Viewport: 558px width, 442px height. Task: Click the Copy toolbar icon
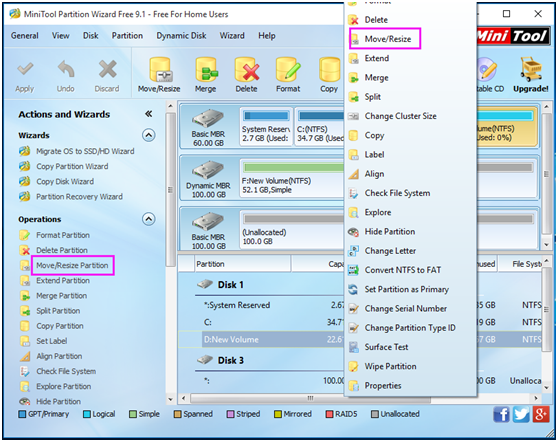pos(329,69)
